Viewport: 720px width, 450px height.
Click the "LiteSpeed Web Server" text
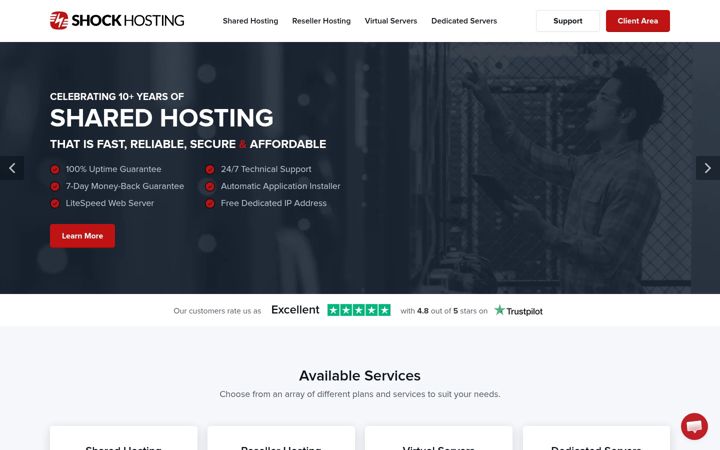110,203
